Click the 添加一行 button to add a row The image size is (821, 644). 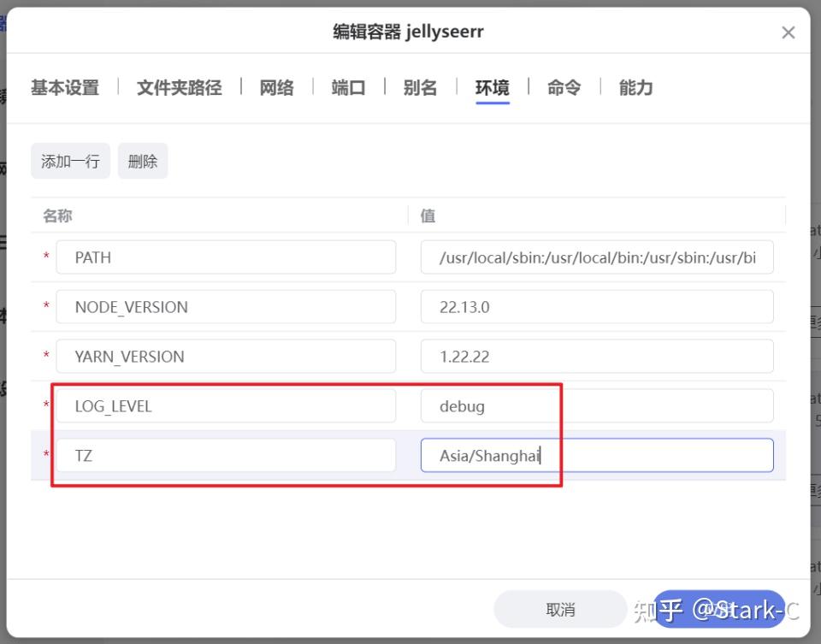coord(70,161)
